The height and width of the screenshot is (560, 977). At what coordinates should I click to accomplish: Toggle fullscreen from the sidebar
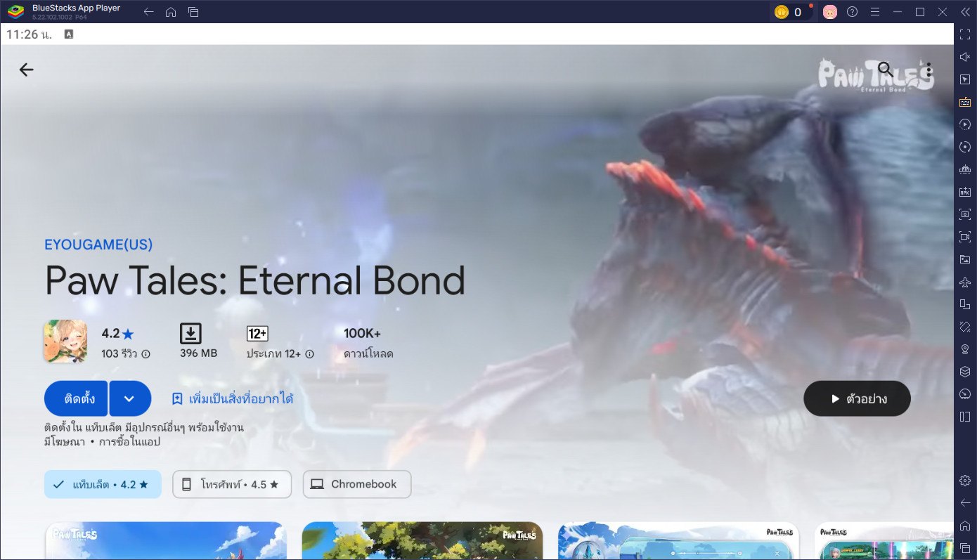coord(965,34)
